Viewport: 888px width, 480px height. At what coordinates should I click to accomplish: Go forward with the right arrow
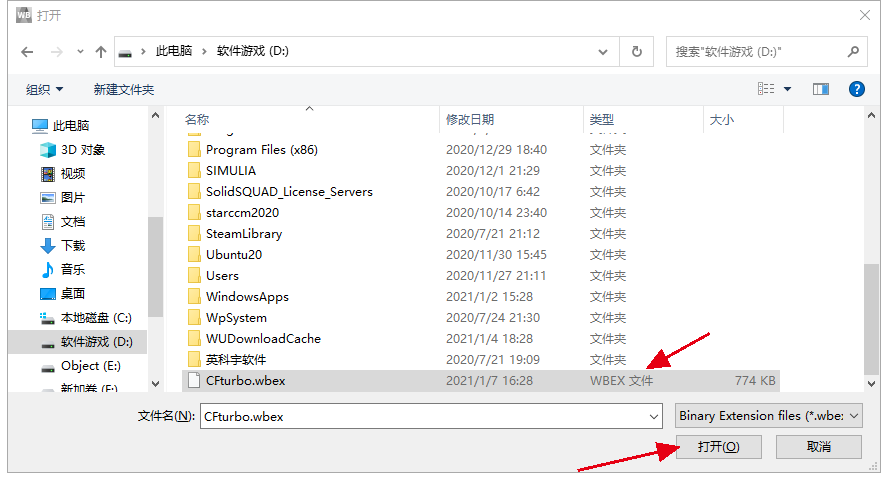pyautogui.click(x=57, y=52)
